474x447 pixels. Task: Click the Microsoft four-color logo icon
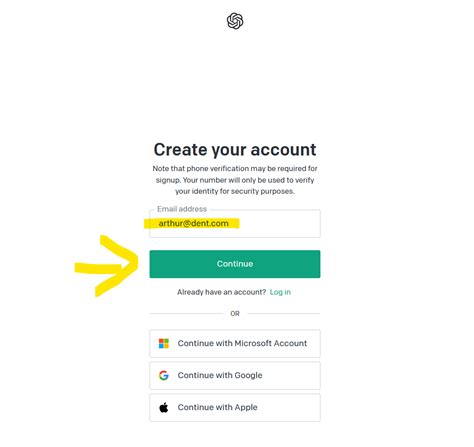164,343
